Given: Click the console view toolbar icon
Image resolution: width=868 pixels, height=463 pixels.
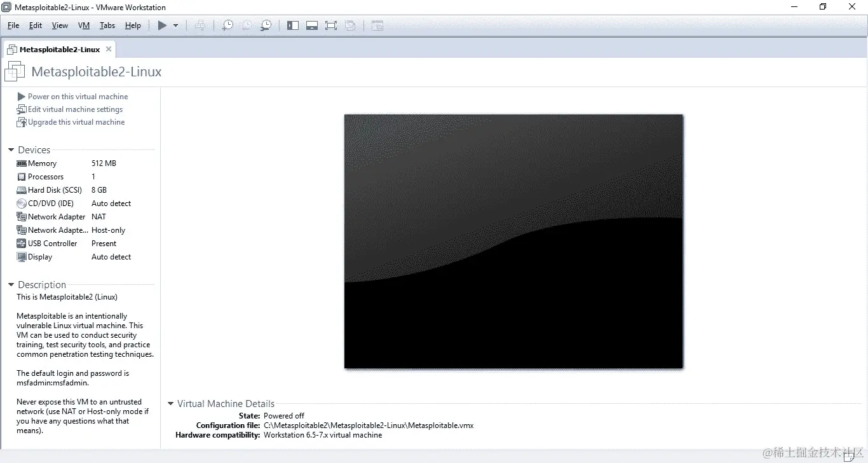Looking at the screenshot, I should 377,25.
